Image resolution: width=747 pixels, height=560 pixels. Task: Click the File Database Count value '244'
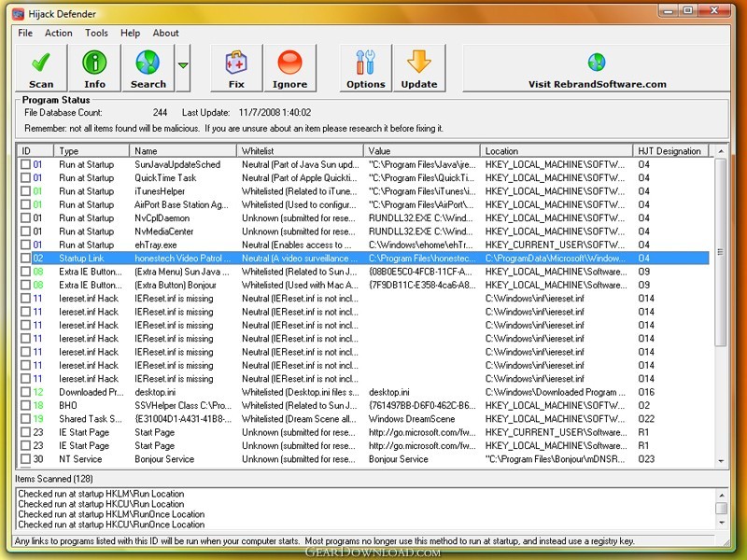(x=160, y=112)
